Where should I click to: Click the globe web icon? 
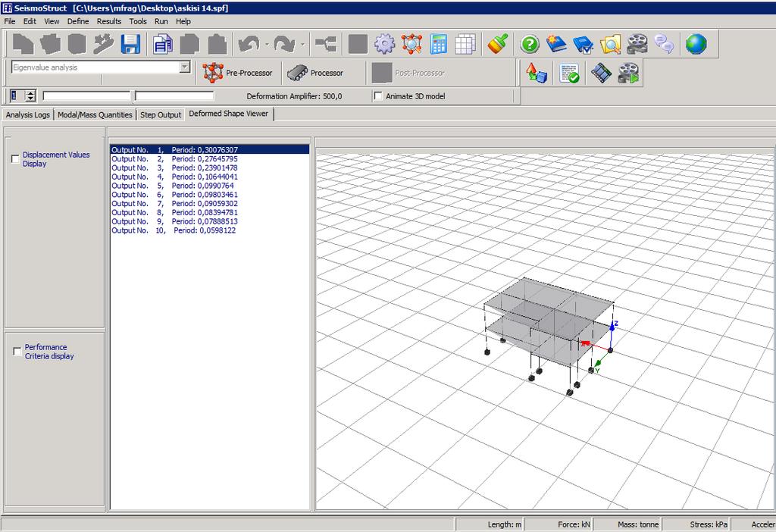696,44
